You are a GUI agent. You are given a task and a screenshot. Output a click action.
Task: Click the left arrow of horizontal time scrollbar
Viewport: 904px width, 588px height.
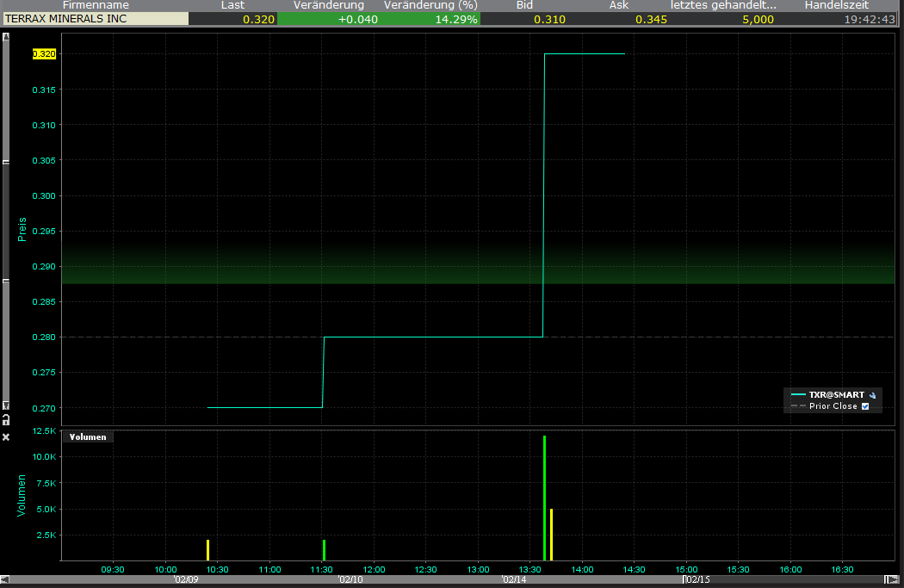4,579
